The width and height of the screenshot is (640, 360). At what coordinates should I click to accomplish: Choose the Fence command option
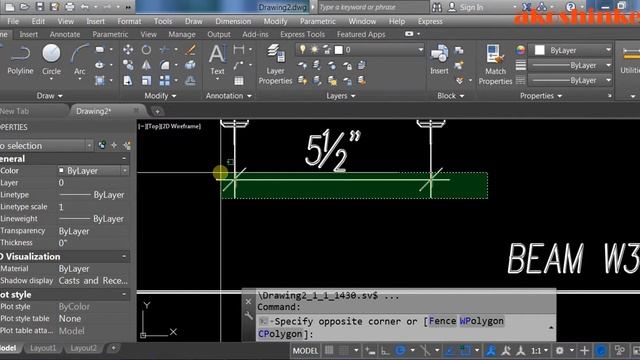pos(442,321)
